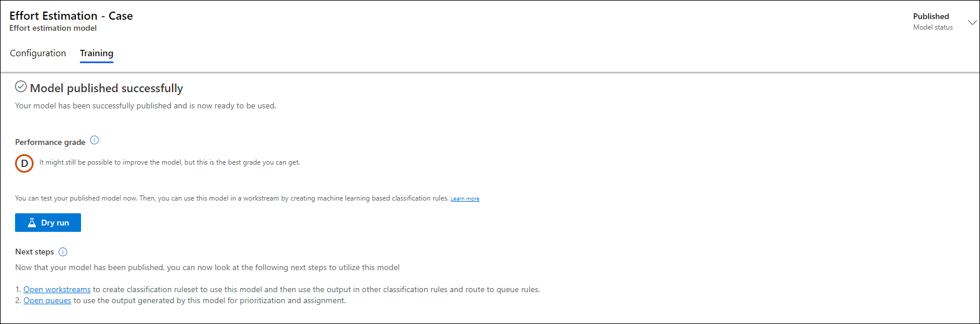Viewport: 980px width, 324px height.
Task: Expand the Model status chevron
Action: [972, 22]
